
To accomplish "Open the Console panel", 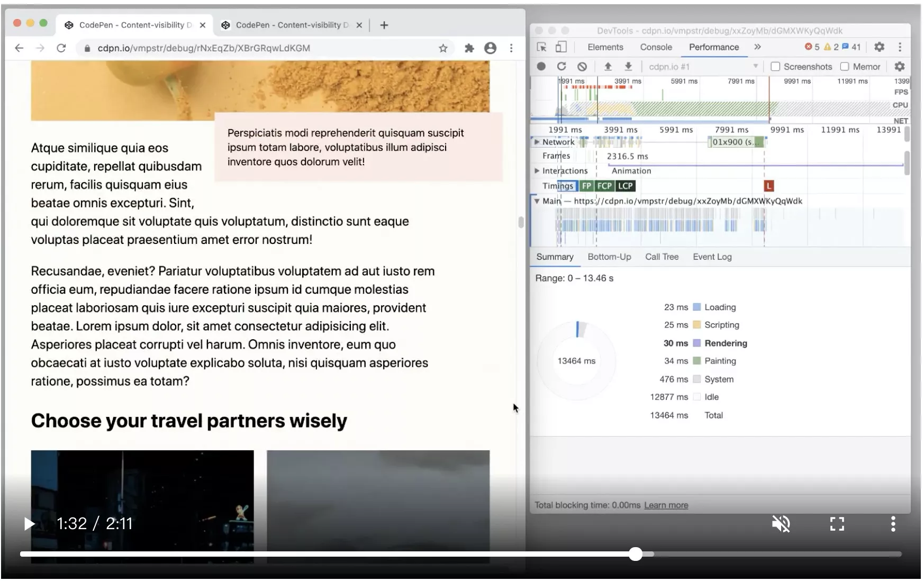I will click(656, 47).
